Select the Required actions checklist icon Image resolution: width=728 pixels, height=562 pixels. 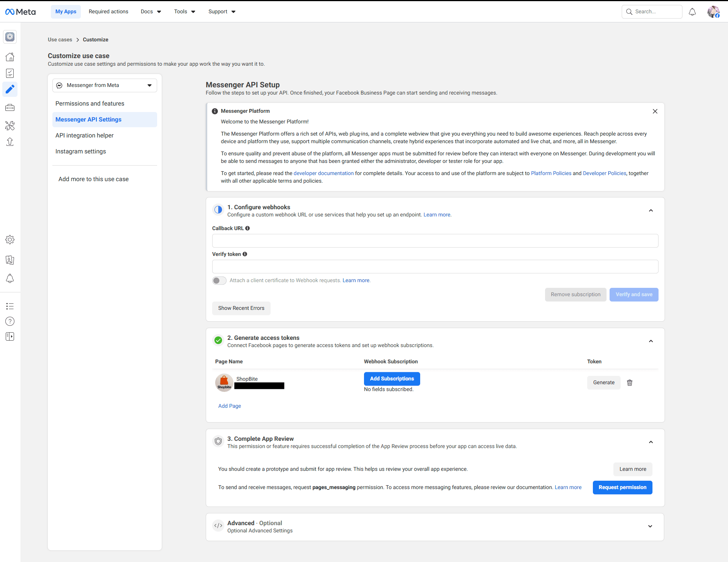(10, 73)
